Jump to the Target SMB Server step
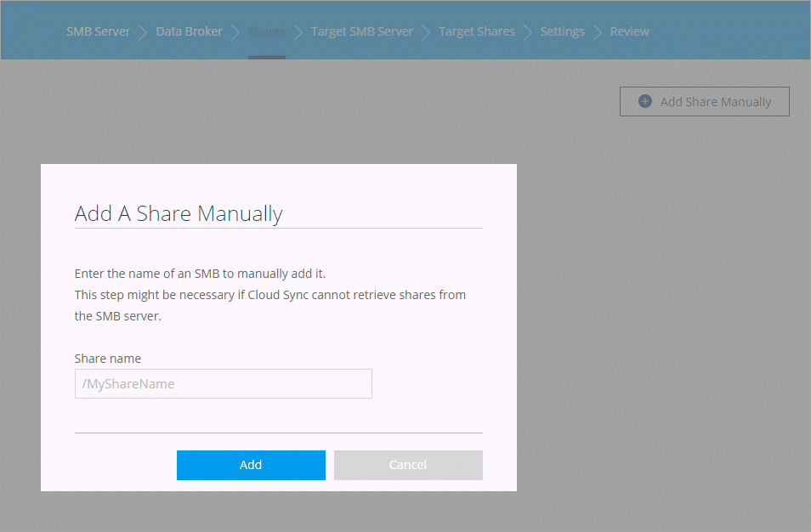This screenshot has width=811, height=532. click(x=361, y=31)
